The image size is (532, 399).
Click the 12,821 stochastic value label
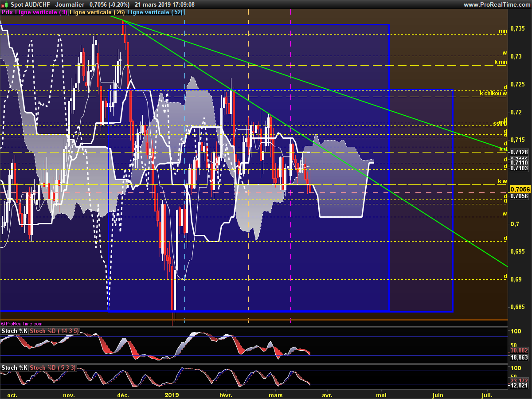(x=519, y=386)
